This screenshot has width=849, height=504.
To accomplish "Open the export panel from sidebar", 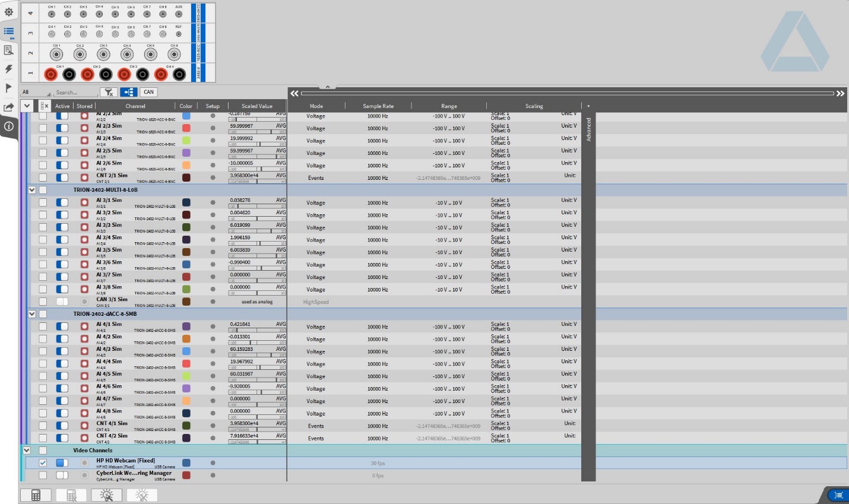I will click(x=9, y=107).
